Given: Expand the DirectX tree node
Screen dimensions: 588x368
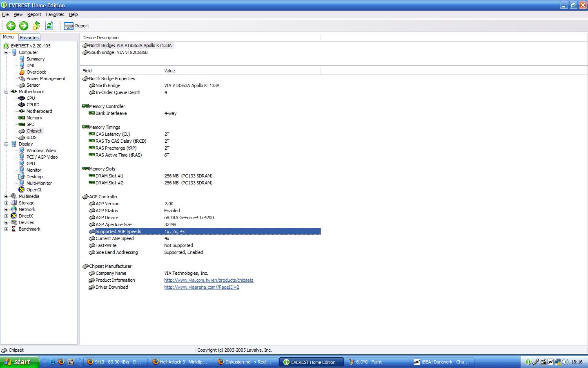Looking at the screenshot, I should [x=6, y=216].
